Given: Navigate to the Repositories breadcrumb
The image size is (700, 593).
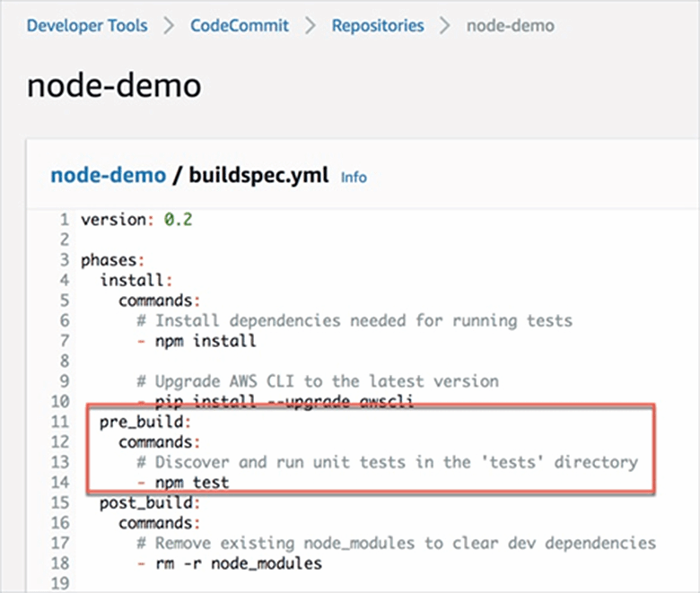Looking at the screenshot, I should point(378,25).
